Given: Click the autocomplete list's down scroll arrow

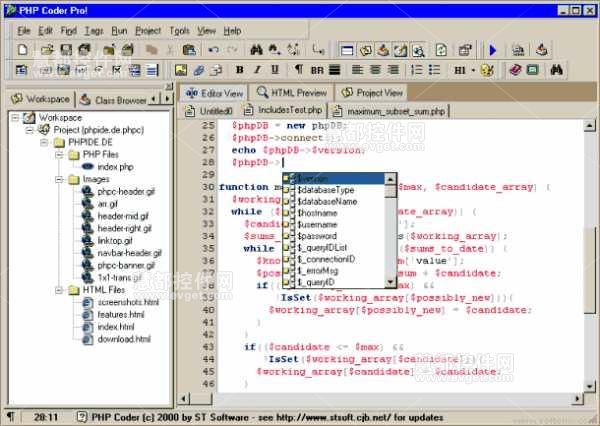Looking at the screenshot, I should (390, 282).
